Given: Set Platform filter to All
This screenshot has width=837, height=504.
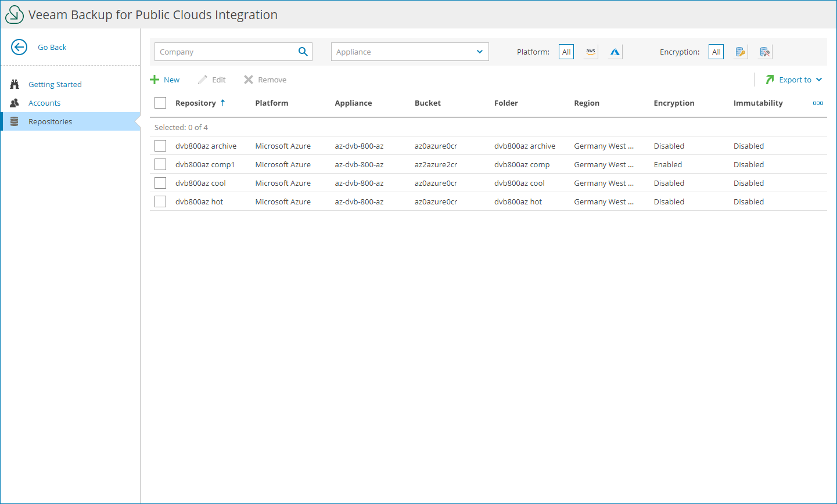Looking at the screenshot, I should click(x=566, y=51).
